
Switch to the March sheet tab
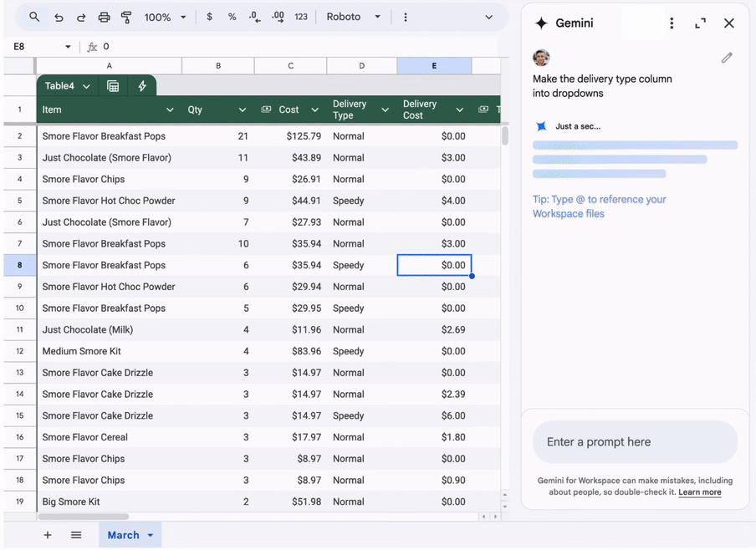123,535
